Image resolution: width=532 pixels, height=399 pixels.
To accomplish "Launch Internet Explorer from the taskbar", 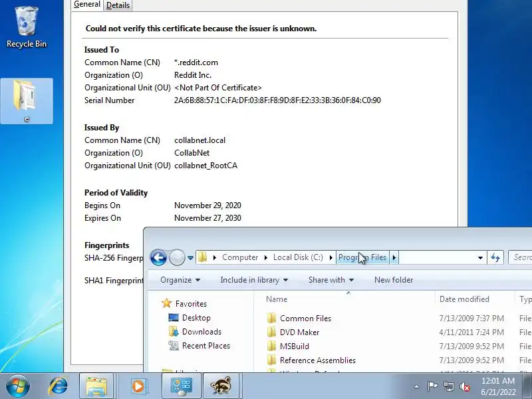I will pos(59,386).
